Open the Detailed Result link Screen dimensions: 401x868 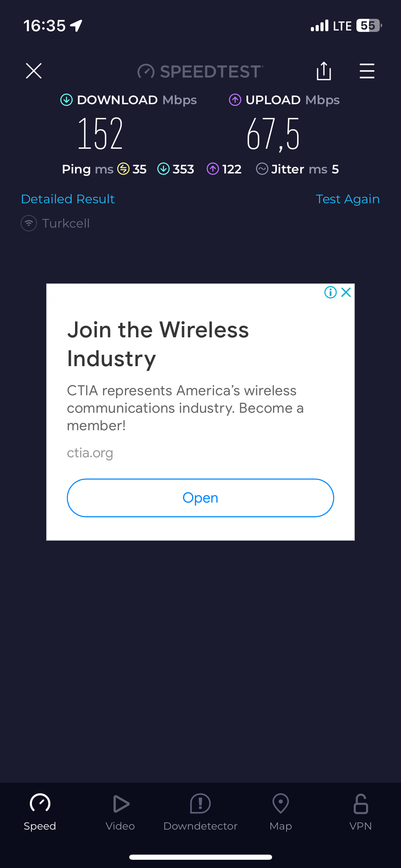click(x=68, y=199)
